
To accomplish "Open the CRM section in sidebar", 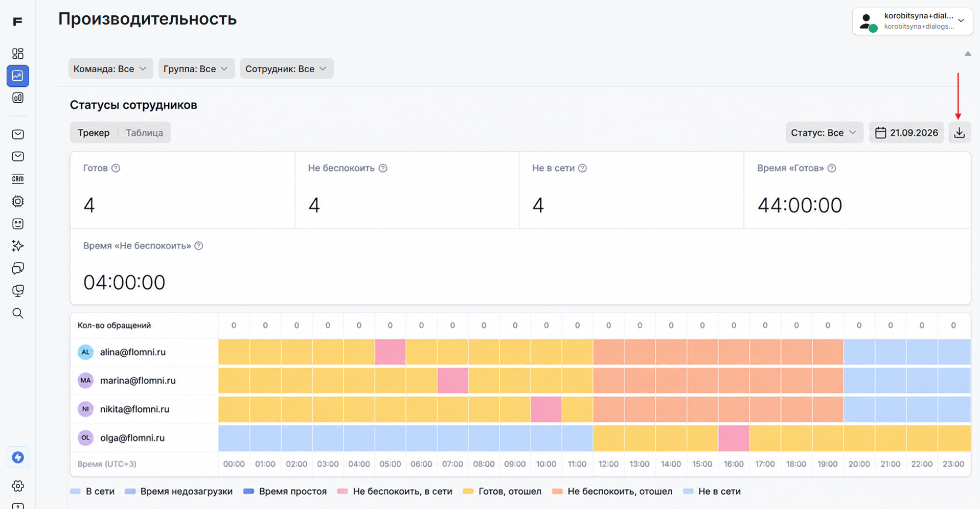I will pyautogui.click(x=18, y=179).
